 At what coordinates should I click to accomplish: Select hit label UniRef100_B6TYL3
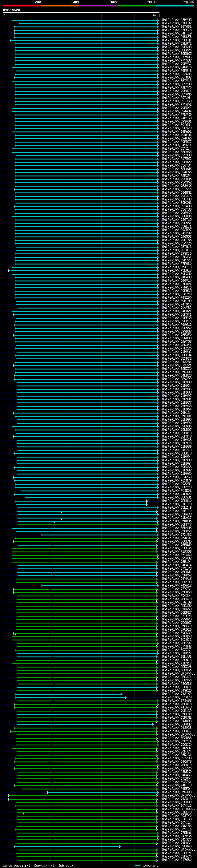coord(177,81)
